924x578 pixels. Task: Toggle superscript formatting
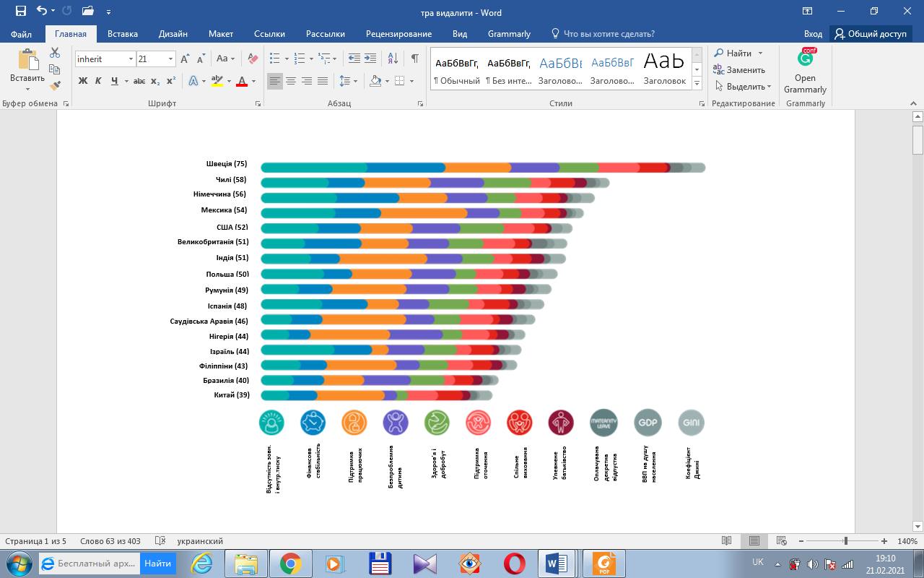point(171,81)
